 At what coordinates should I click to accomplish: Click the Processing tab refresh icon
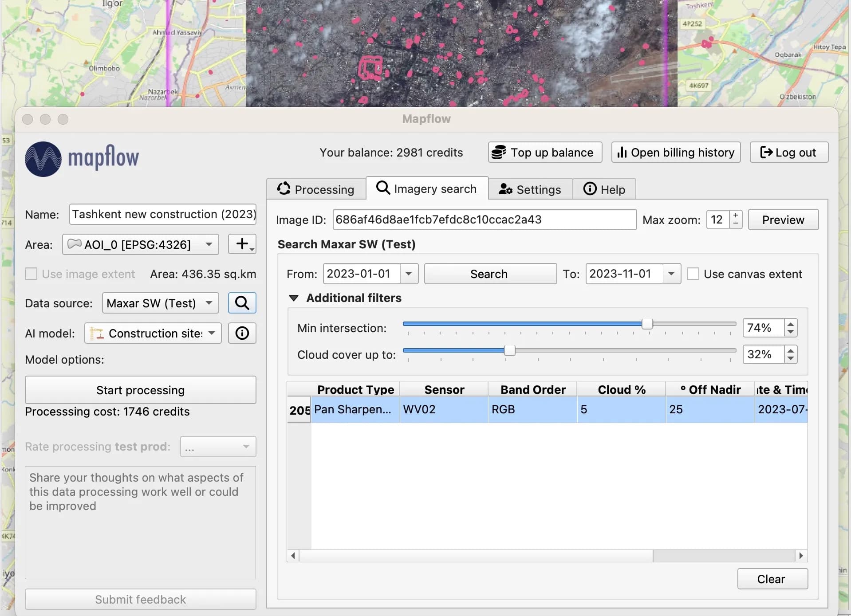tap(284, 188)
